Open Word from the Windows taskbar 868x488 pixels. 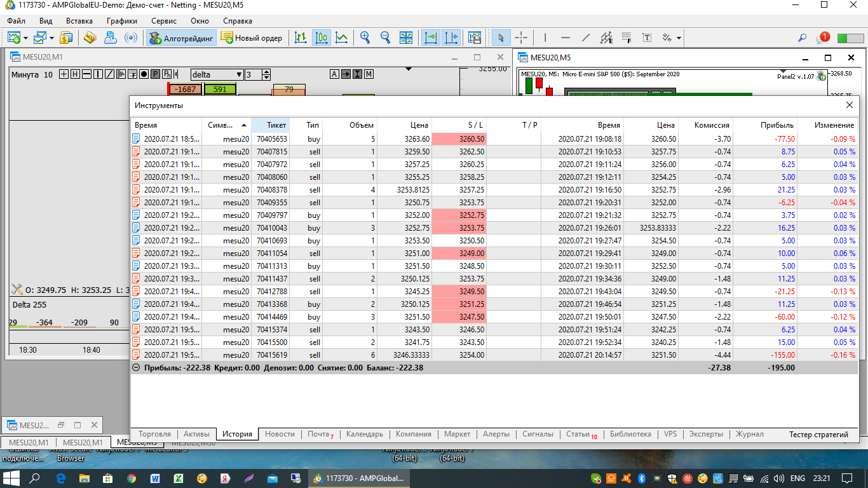pyautogui.click(x=155, y=478)
